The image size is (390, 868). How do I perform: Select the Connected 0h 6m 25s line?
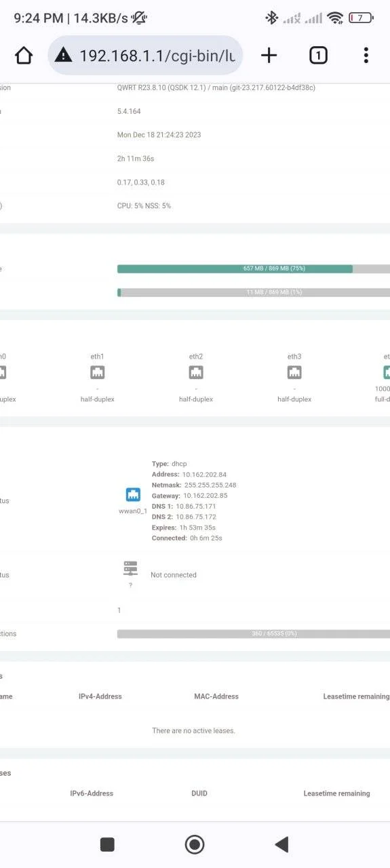(x=187, y=538)
